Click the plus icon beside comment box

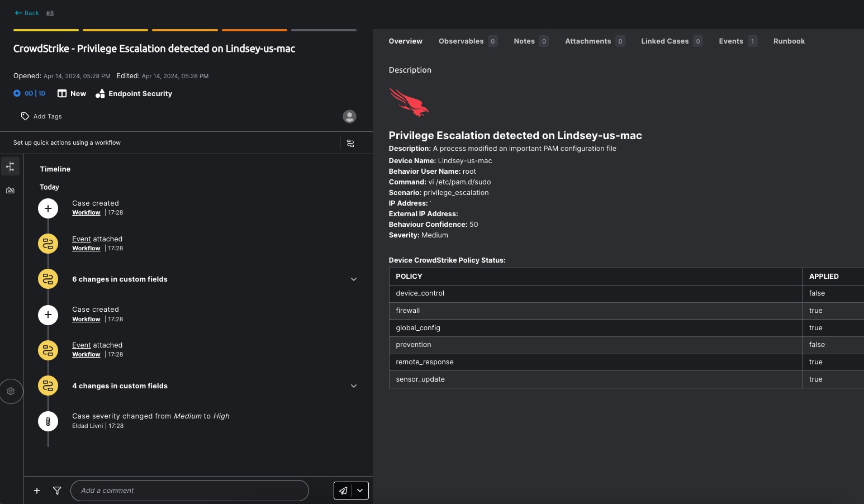point(37,491)
